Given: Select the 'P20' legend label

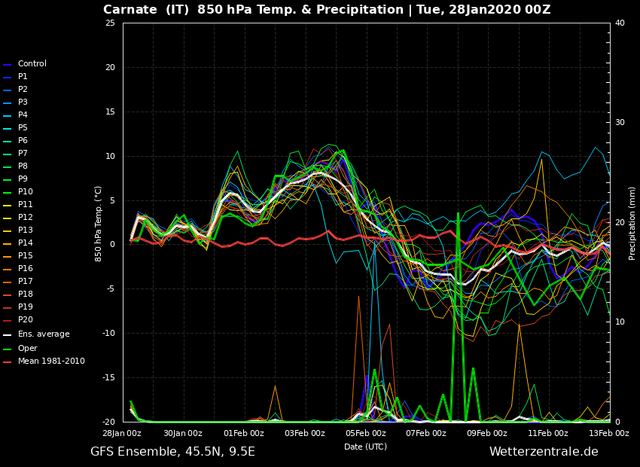Looking at the screenshot, I should tap(25, 320).
